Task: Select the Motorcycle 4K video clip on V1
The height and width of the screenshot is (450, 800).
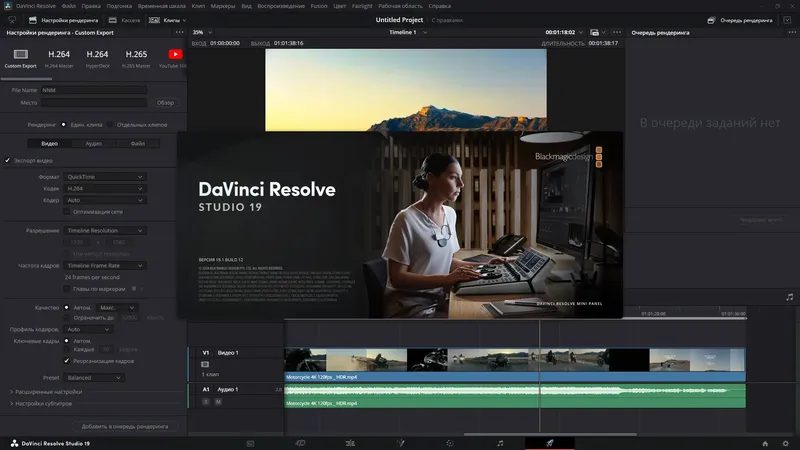Action: [x=514, y=364]
